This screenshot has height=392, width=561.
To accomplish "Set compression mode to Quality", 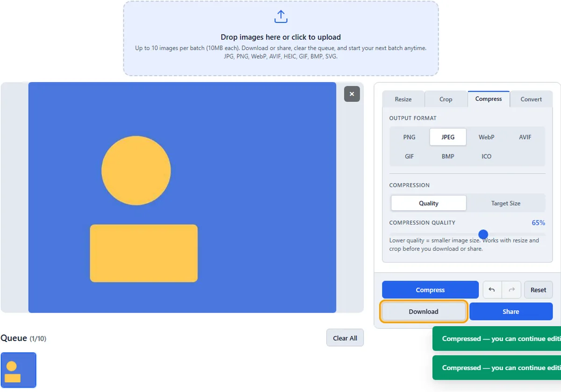I will [x=429, y=203].
